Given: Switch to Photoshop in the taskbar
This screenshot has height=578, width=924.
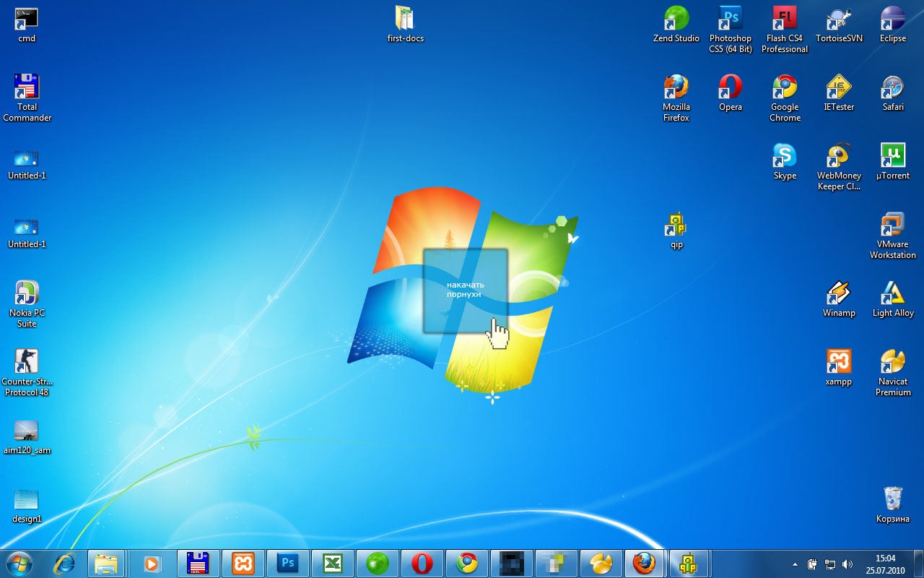Looking at the screenshot, I should coord(287,563).
